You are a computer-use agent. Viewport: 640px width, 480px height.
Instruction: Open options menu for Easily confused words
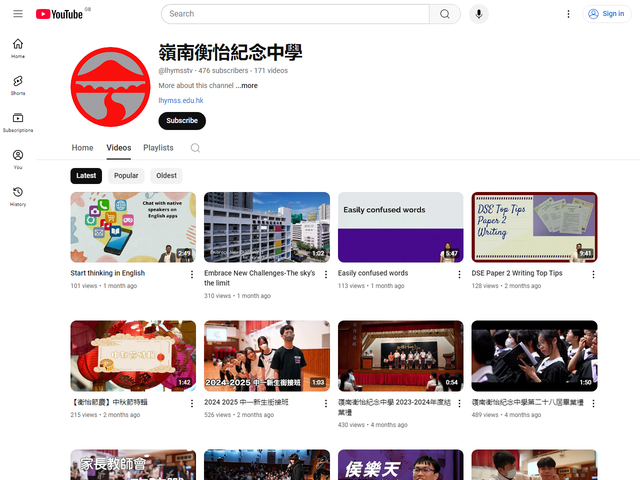[x=459, y=275]
